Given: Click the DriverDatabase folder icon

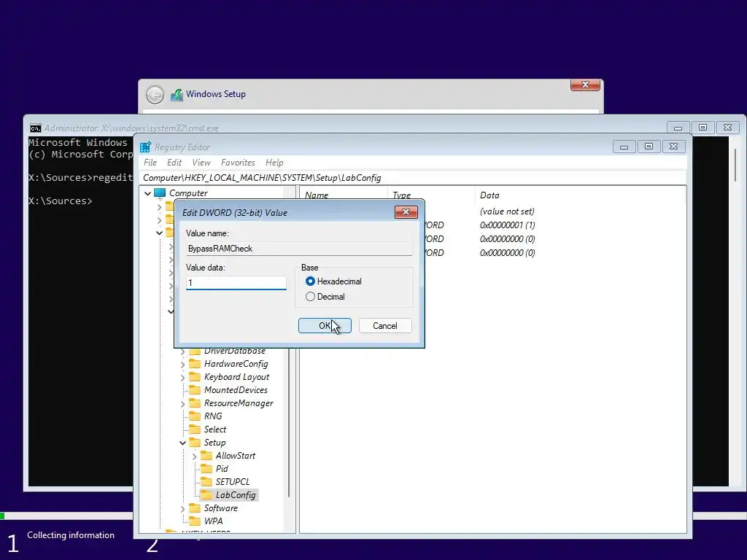Looking at the screenshot, I should point(194,351).
